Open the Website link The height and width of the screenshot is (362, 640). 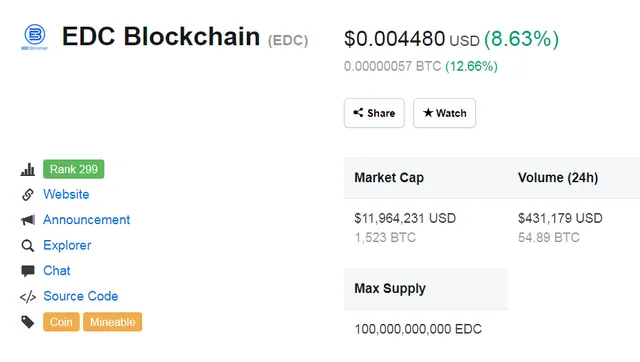click(x=66, y=194)
